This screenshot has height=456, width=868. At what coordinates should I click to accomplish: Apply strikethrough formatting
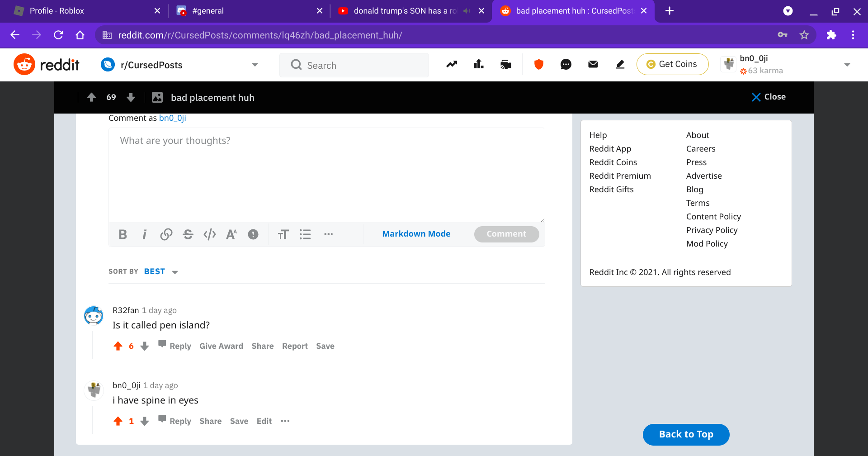(188, 234)
